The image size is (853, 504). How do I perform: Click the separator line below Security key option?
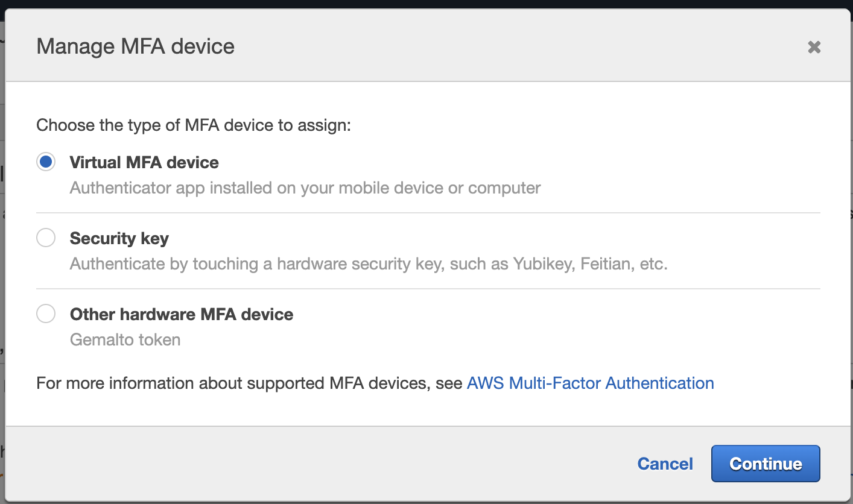pos(428,289)
